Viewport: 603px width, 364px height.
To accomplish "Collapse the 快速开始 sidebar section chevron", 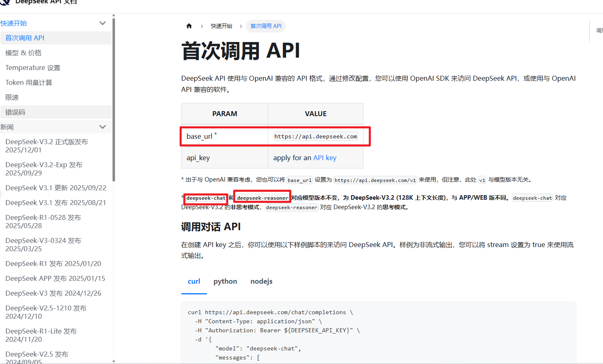I will pos(103,23).
